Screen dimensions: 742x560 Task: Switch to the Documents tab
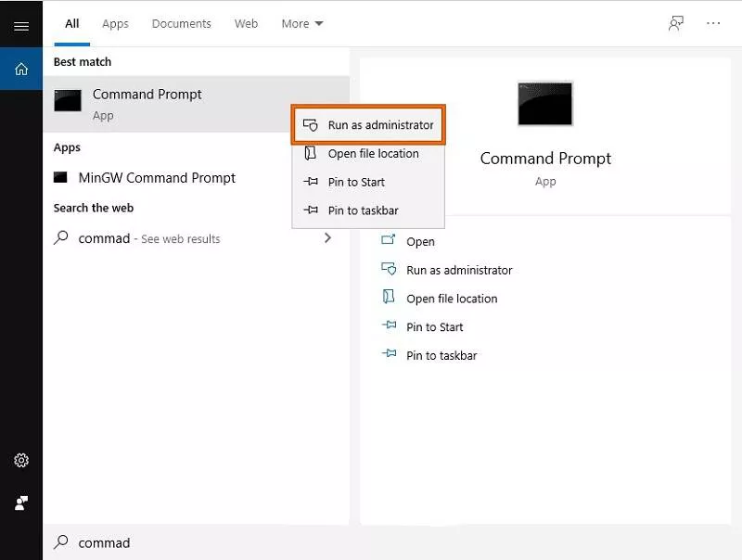(x=181, y=24)
